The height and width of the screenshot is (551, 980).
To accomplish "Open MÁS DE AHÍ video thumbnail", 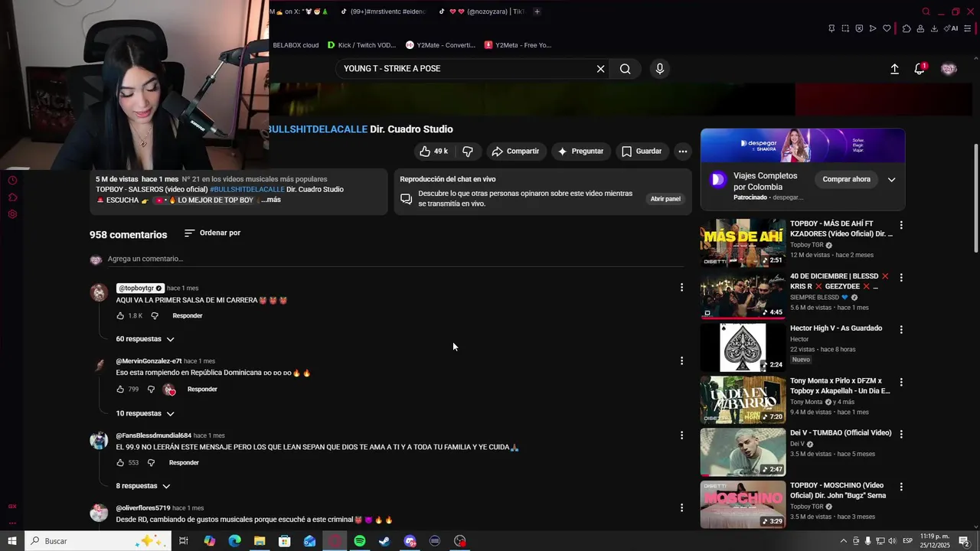I will click(743, 243).
